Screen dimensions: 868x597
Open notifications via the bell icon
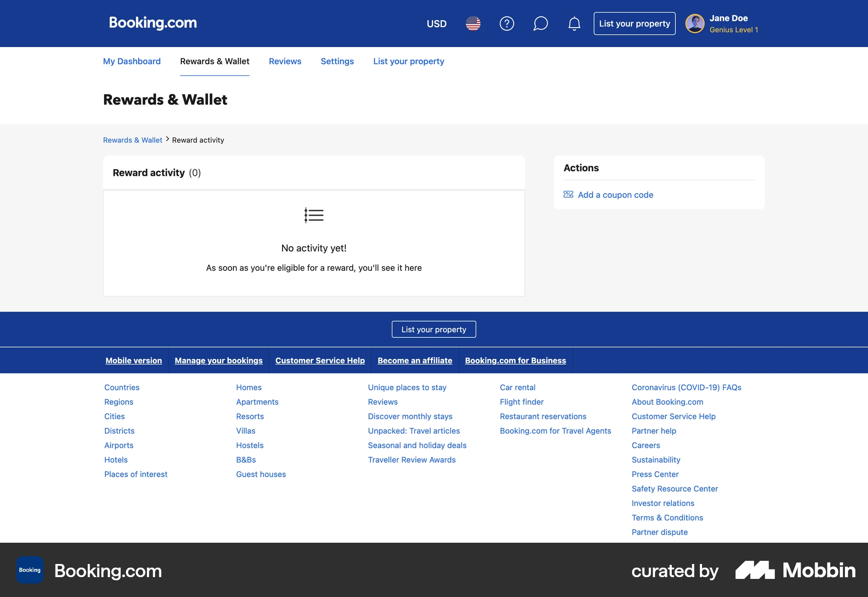point(574,24)
